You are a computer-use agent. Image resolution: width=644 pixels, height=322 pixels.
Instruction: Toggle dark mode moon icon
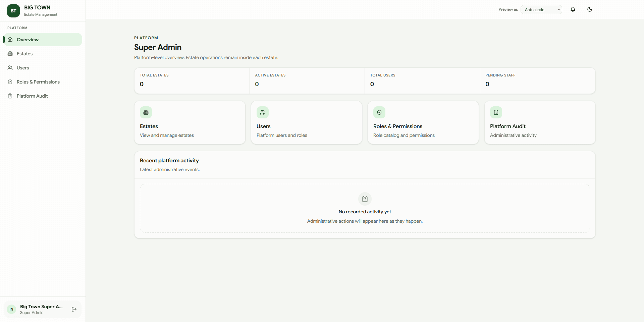(x=590, y=9)
